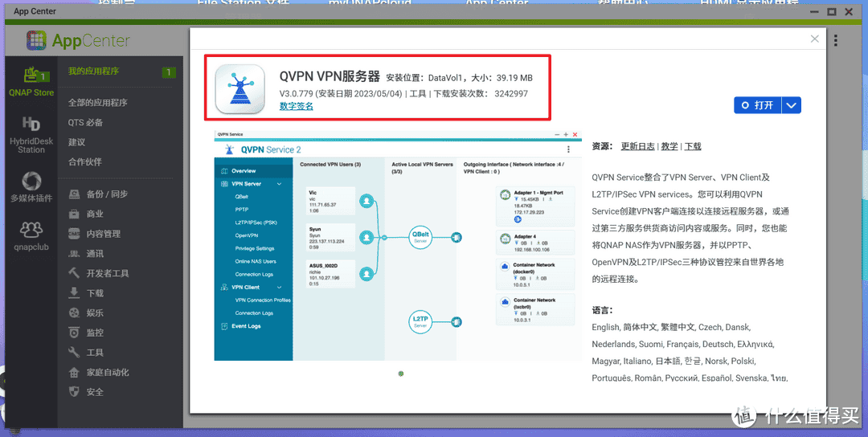The width and height of the screenshot is (868, 437).
Task: Click the QVPN app icon in details
Action: [x=240, y=89]
